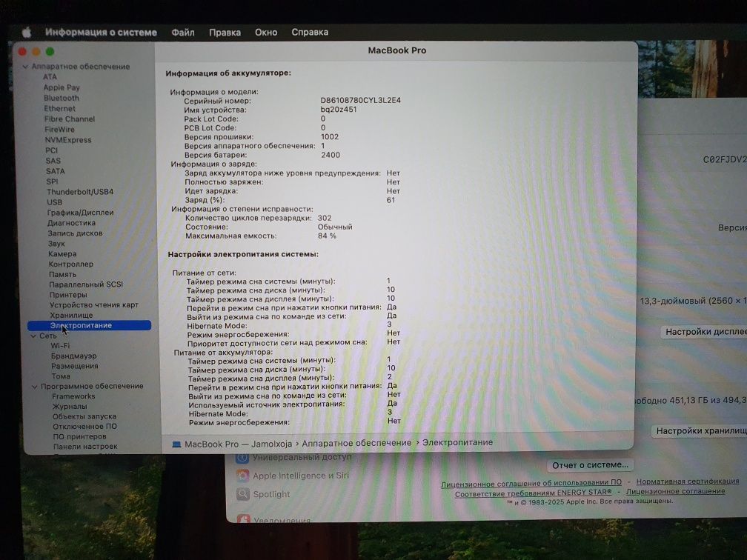
Task: Click Электропитание in the path bar
Action: click(x=457, y=442)
